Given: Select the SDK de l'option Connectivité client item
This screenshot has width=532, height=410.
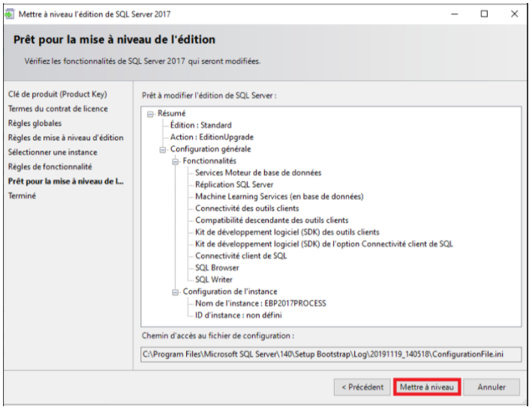Looking at the screenshot, I should point(324,244).
